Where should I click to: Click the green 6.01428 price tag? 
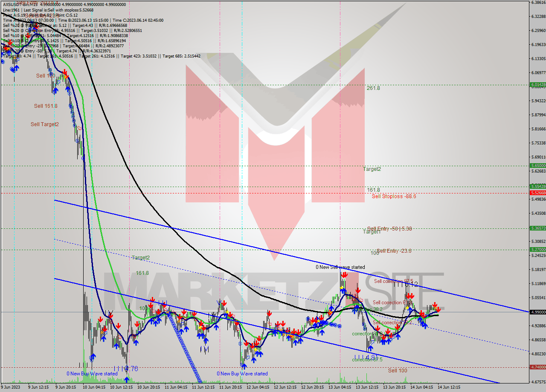coord(537,85)
